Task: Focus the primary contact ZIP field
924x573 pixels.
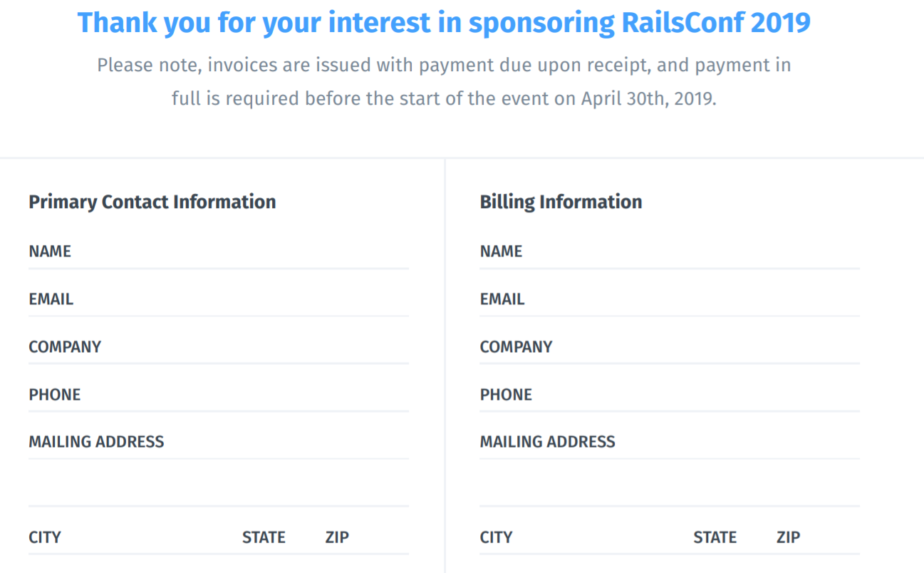Action: coord(378,538)
